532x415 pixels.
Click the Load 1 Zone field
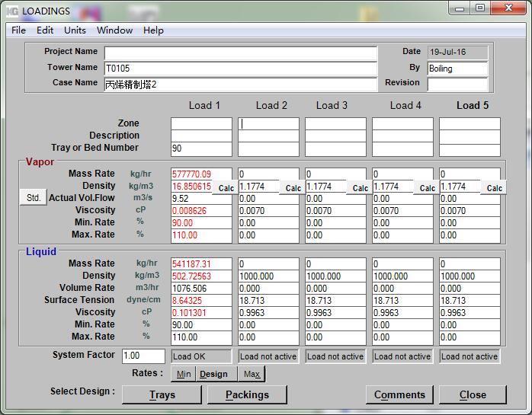pyautogui.click(x=201, y=124)
